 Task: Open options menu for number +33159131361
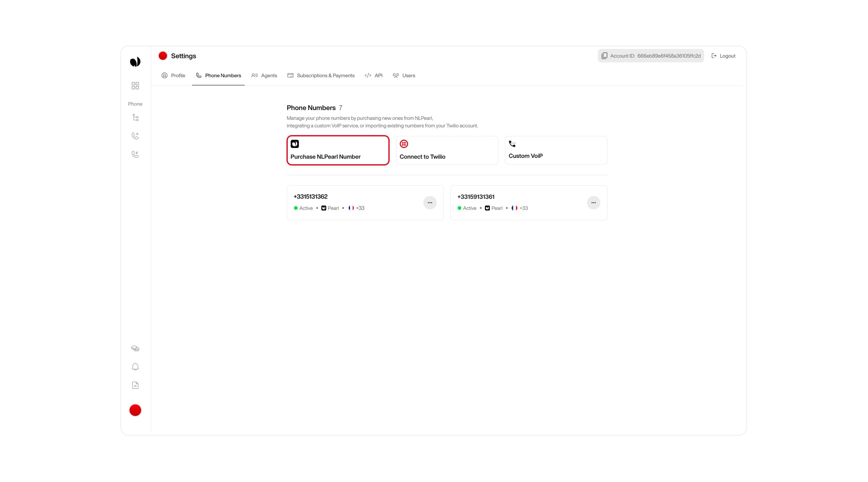[x=593, y=202]
